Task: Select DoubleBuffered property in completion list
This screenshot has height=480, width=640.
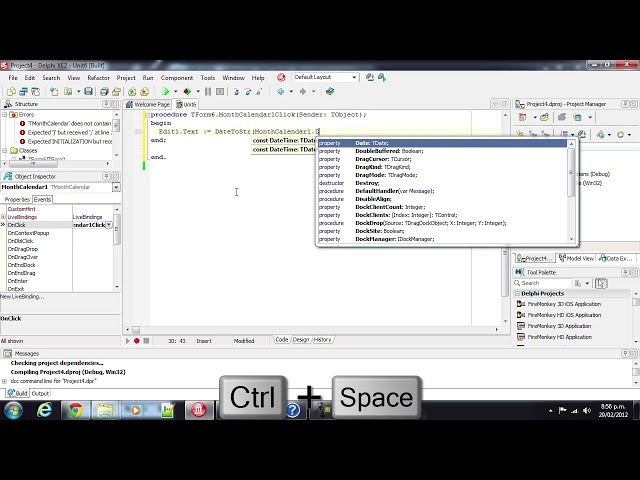Action: pyautogui.click(x=442, y=151)
